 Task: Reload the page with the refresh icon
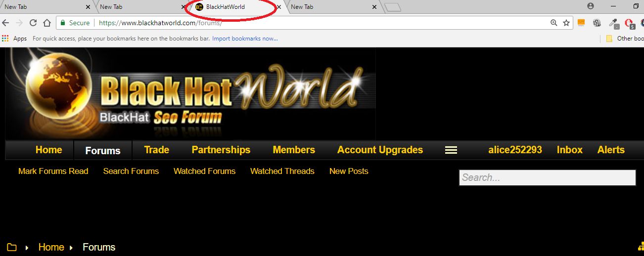33,23
